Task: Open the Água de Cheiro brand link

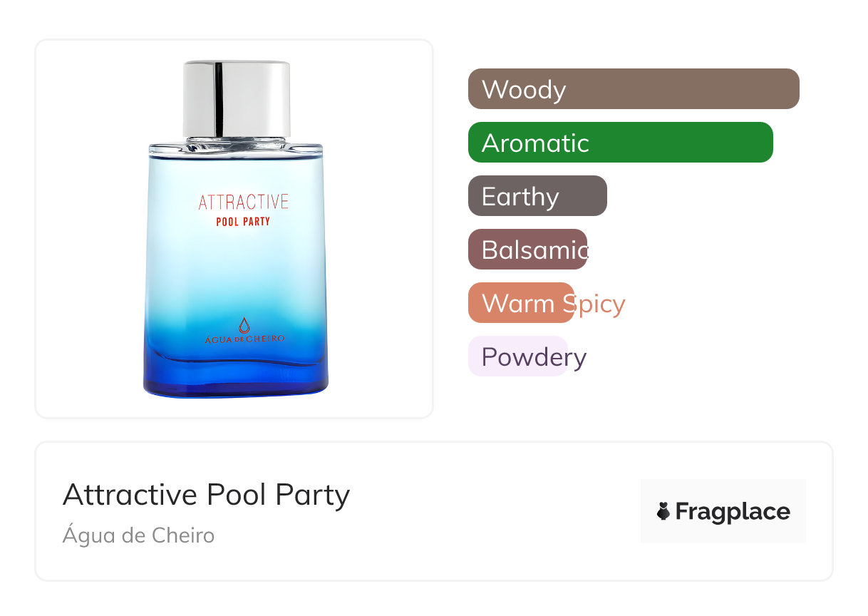Action: (x=138, y=535)
